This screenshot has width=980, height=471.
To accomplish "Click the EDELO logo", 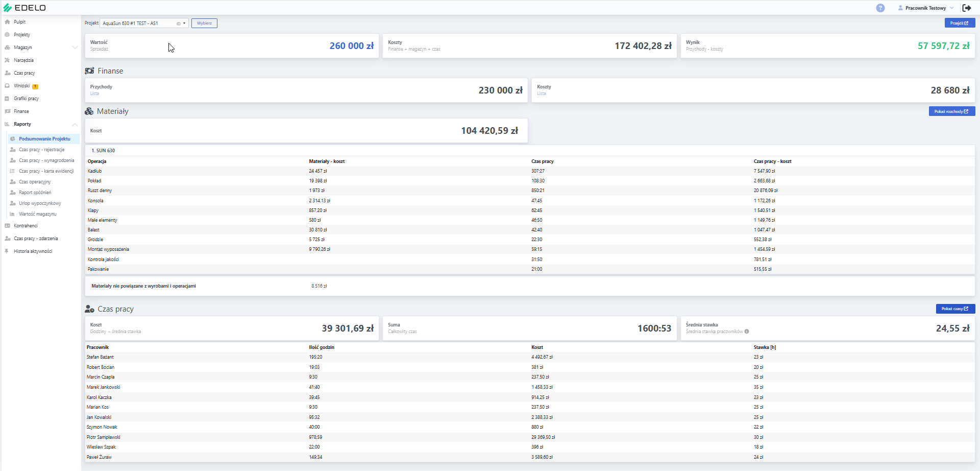I will tap(24, 8).
